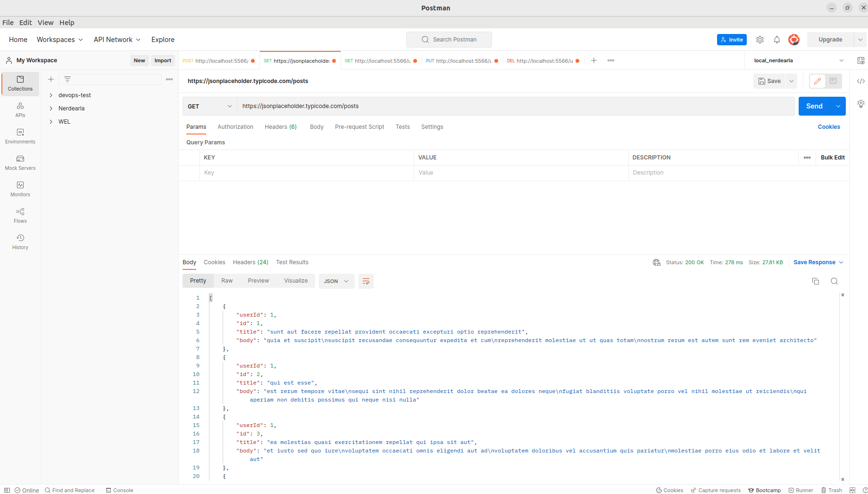Click the Cookies link
This screenshot has width=868, height=494.
(829, 127)
